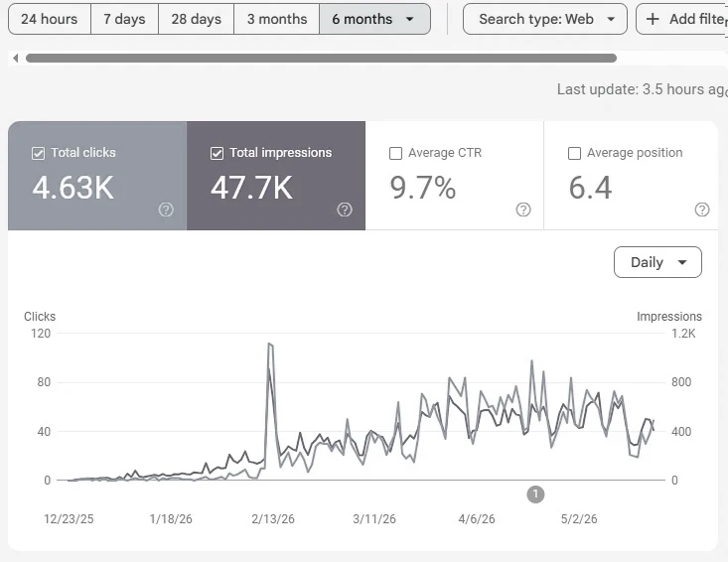
Task: Uncheck the Total impressions checkbox
Action: 217,153
